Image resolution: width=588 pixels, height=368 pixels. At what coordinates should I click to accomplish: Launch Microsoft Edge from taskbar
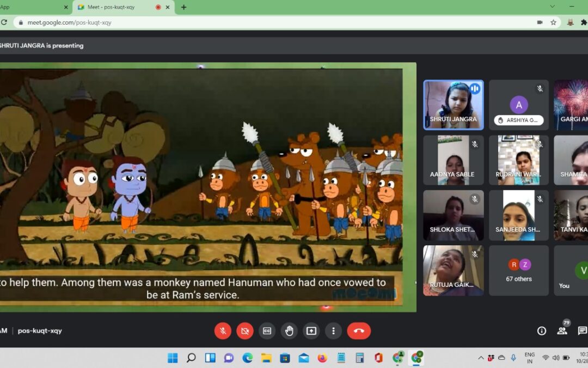click(248, 358)
